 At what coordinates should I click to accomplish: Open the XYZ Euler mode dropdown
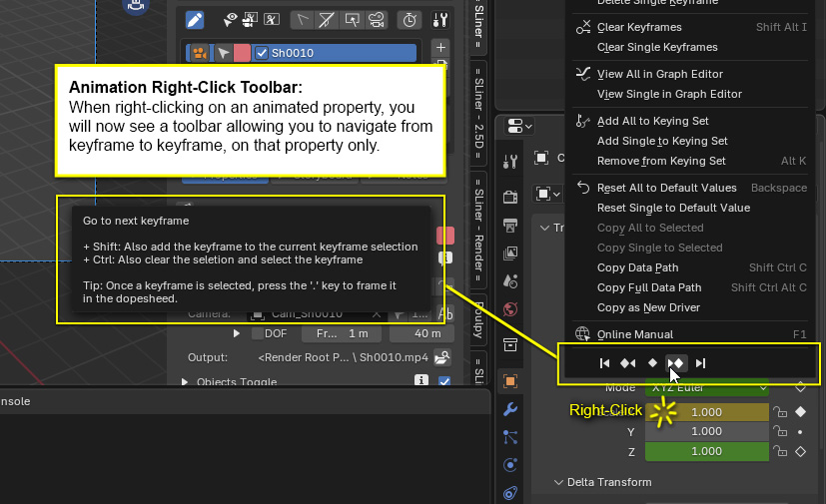[x=706, y=387]
